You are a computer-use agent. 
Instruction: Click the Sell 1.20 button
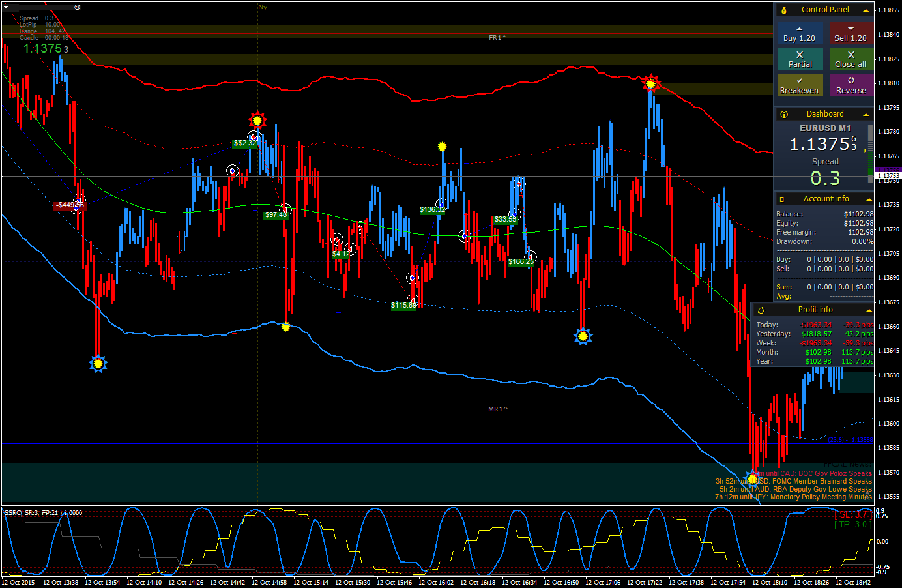click(851, 33)
